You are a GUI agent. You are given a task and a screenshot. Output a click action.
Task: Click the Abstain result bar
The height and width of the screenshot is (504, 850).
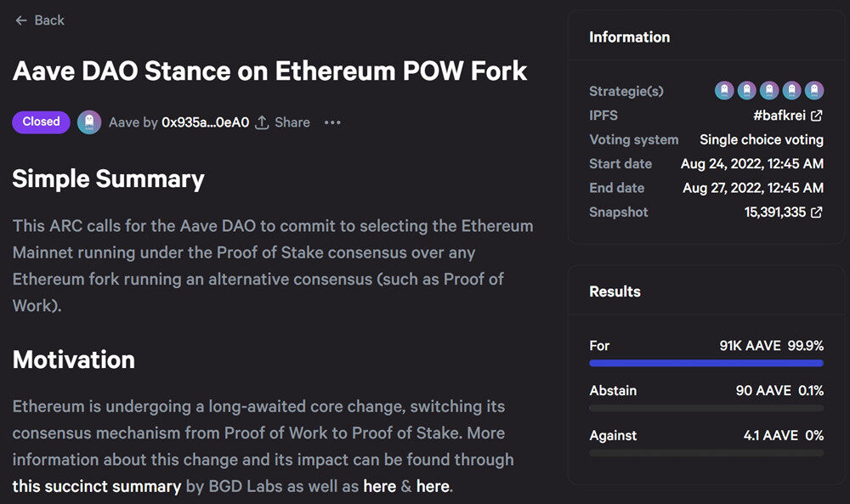tap(705, 408)
